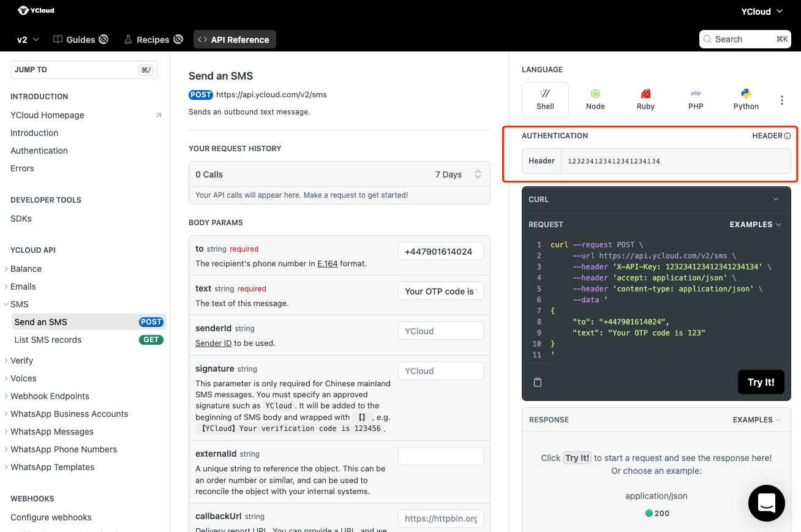801x532 pixels.
Task: Open the Errors page
Action: [x=22, y=168]
